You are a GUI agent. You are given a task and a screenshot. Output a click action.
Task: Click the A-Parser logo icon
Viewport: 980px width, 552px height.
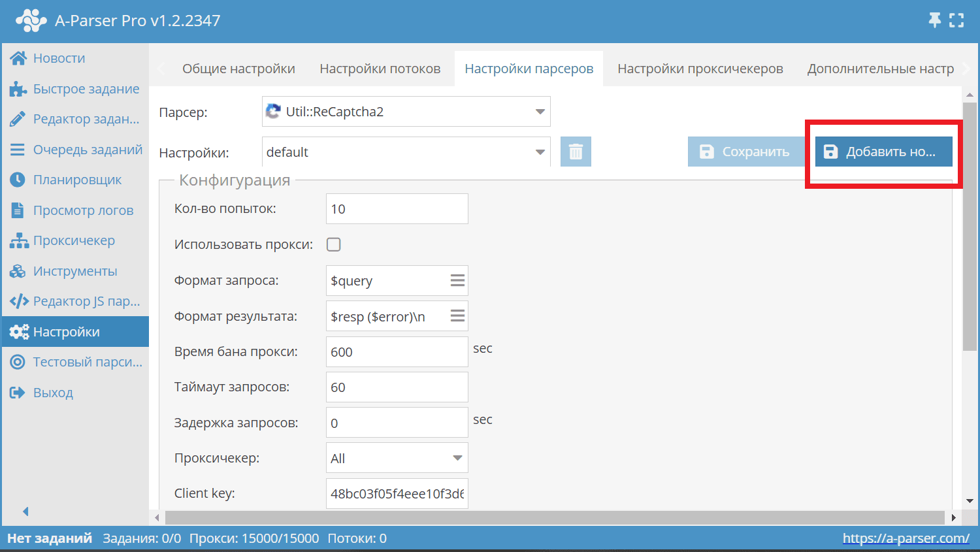[x=31, y=20]
